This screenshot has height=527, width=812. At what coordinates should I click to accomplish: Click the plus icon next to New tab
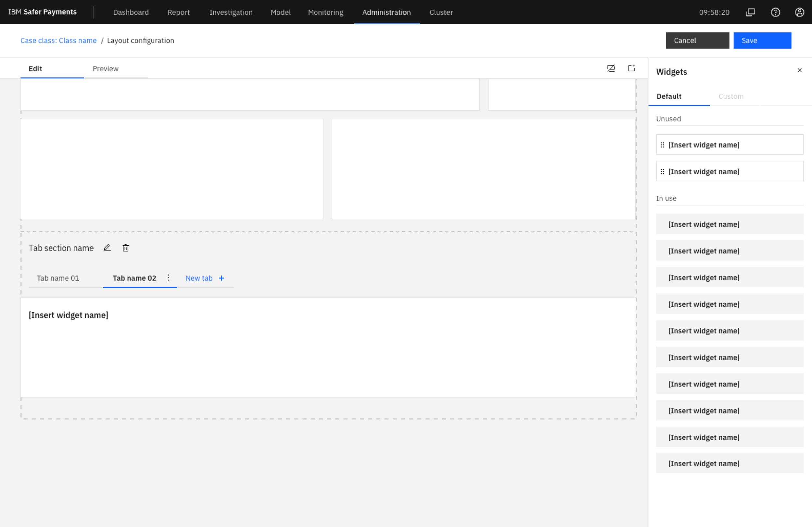click(x=222, y=278)
